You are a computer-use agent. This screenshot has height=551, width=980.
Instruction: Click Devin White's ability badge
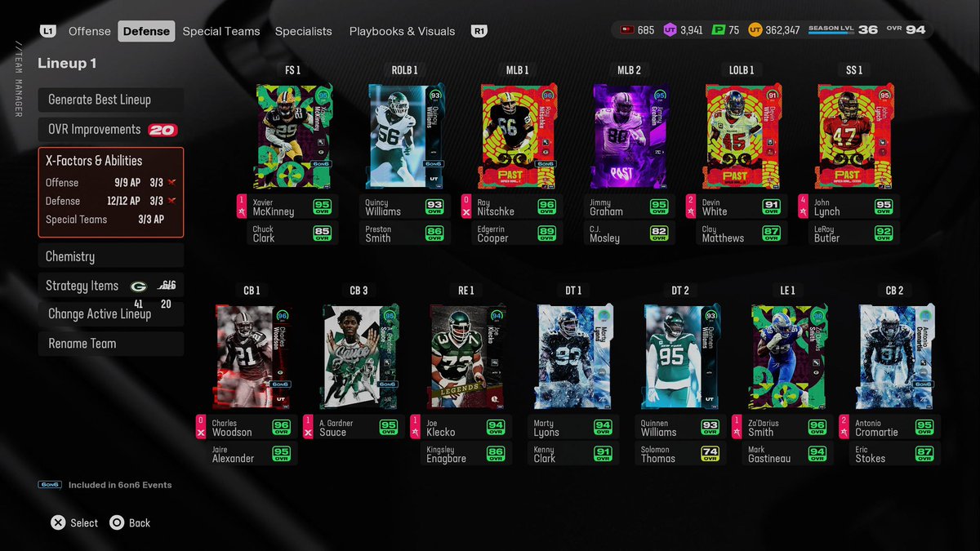692,207
